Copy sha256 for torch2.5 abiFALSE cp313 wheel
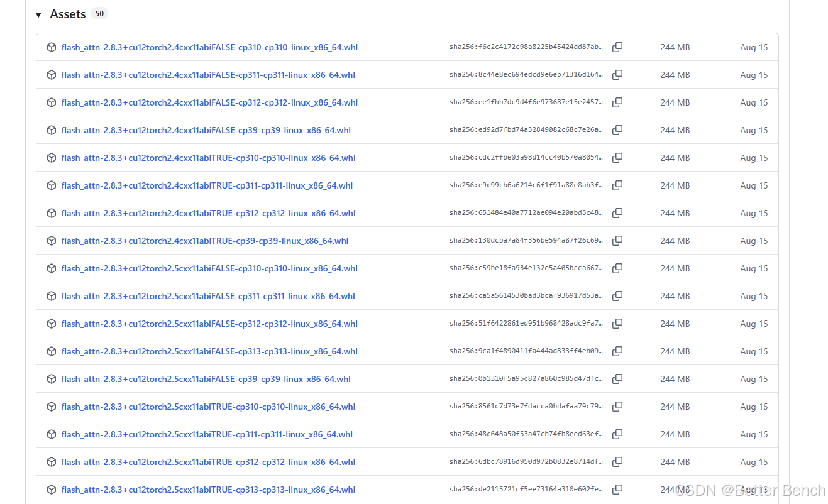Screen dimensions: 828x504 [617, 351]
